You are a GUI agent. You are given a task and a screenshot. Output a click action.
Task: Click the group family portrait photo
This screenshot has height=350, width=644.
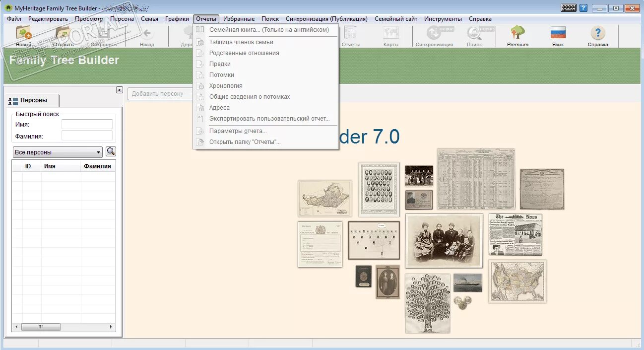(444, 241)
